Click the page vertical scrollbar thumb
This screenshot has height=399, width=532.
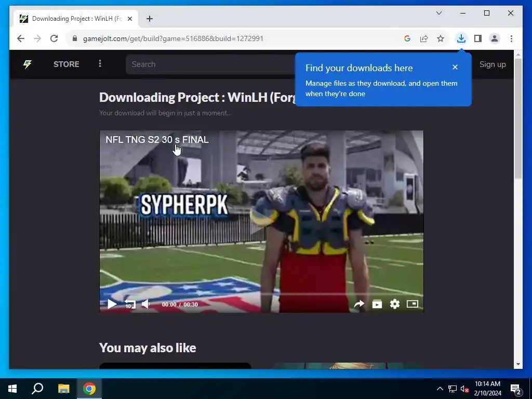coord(518,119)
